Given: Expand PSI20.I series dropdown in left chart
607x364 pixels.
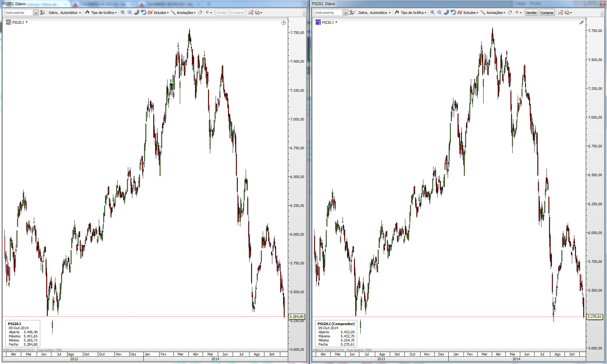Looking at the screenshot, I should click(27, 22).
